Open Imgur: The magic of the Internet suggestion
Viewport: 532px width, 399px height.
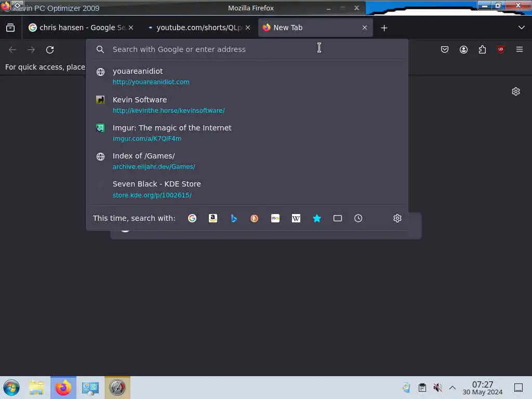coord(247,133)
